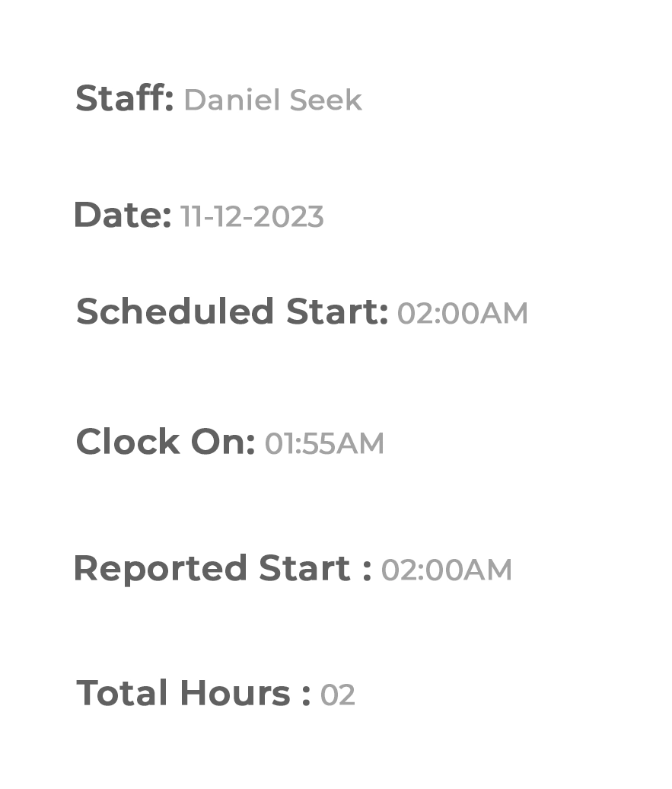Click the year 2023 in the date

point(288,217)
